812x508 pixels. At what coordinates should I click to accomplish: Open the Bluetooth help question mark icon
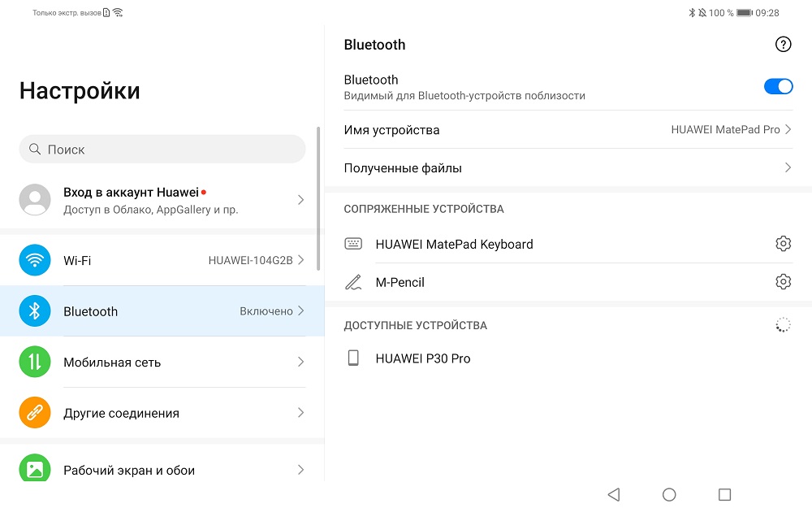pos(783,45)
